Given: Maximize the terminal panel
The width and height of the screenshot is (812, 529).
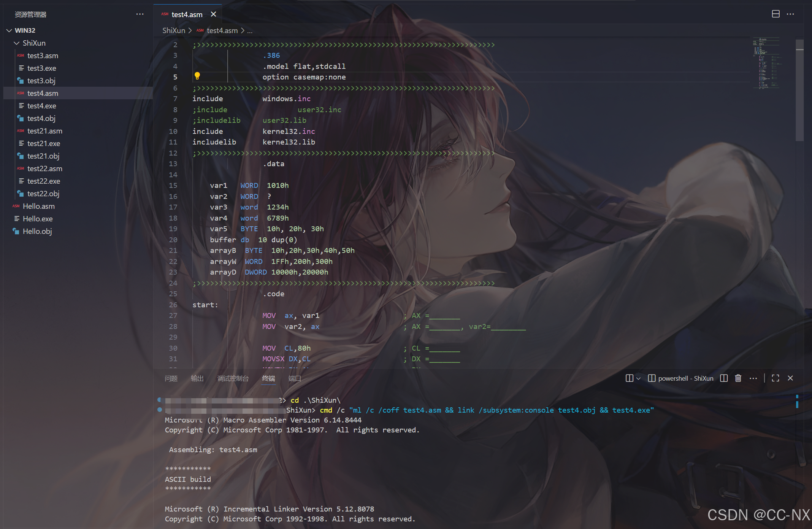Looking at the screenshot, I should tap(776, 378).
